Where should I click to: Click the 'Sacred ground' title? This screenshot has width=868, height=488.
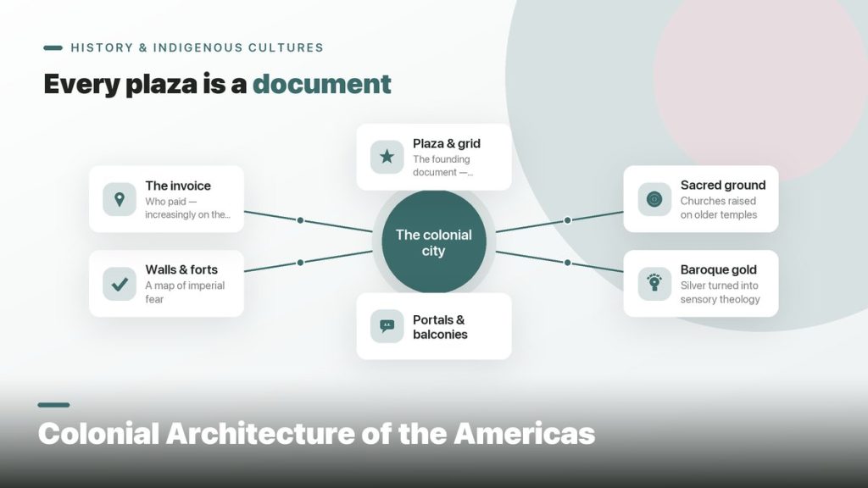pyautogui.click(x=723, y=185)
